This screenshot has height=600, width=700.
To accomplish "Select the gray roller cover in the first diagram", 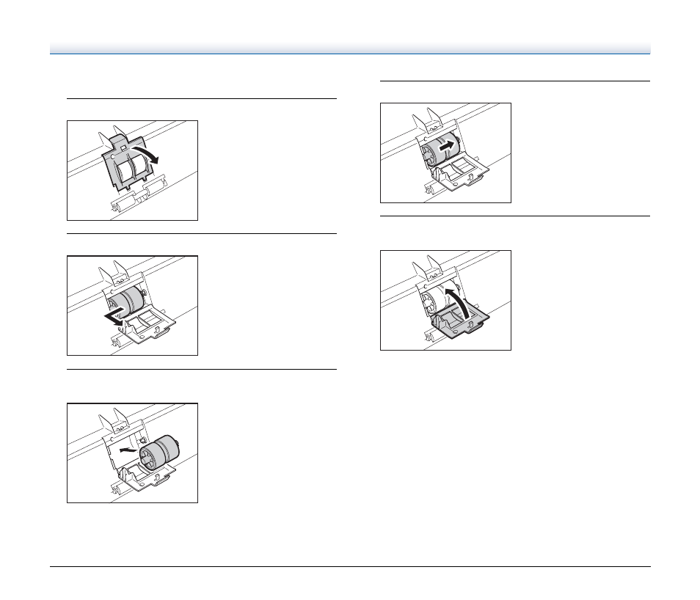I will (x=126, y=162).
